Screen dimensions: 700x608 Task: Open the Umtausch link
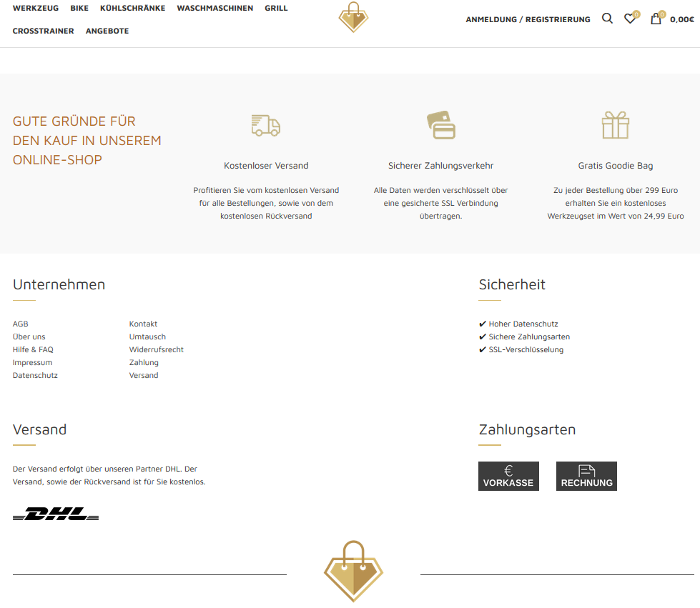click(147, 337)
